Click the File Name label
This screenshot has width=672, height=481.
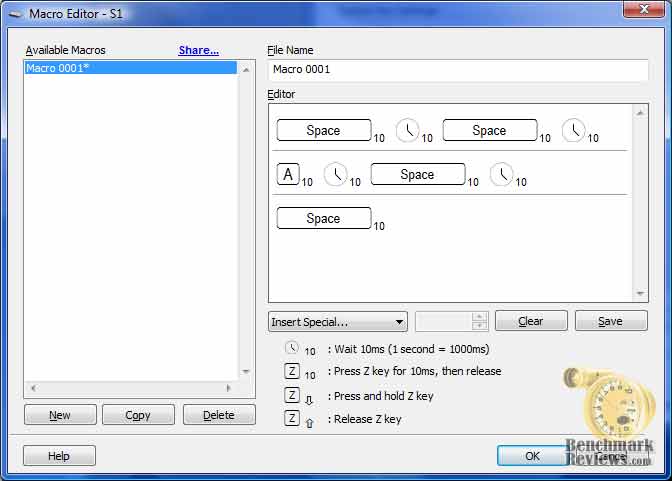pyautogui.click(x=290, y=50)
